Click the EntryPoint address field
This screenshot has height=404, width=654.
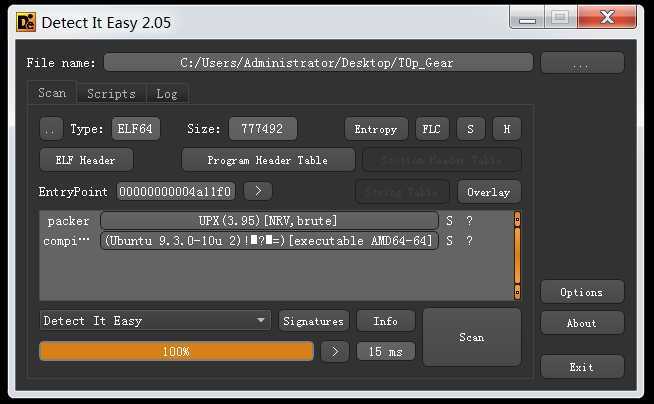176,192
